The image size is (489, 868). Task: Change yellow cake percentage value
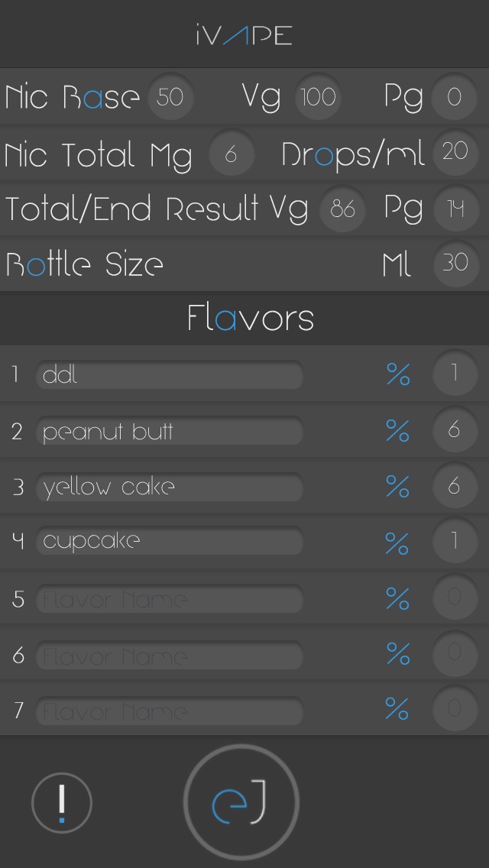[x=454, y=487]
